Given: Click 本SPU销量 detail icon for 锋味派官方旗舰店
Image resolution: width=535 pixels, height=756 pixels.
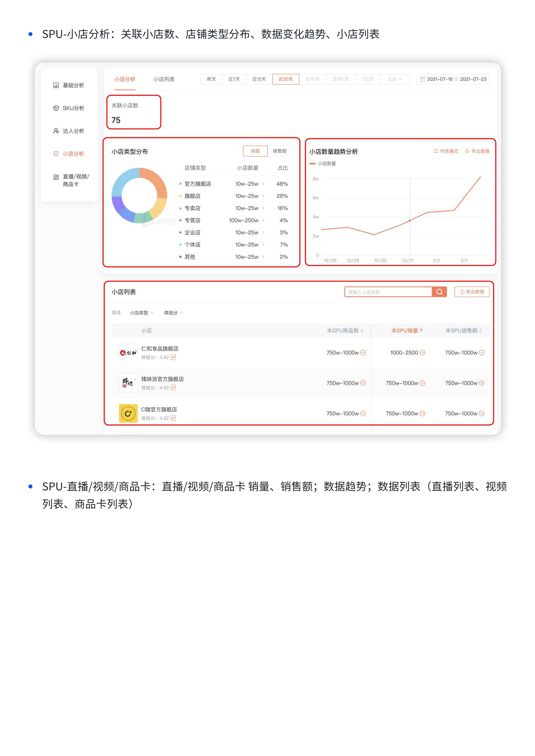Looking at the screenshot, I should (422, 383).
